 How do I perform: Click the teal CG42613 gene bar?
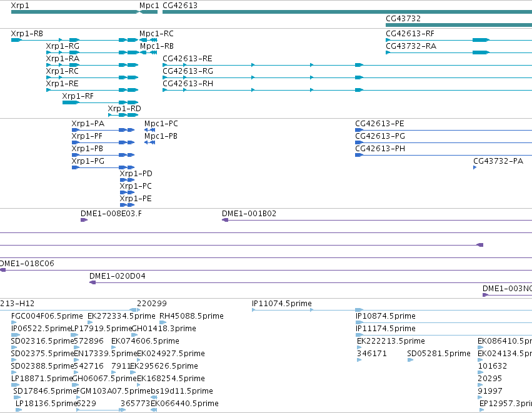coord(348,12)
